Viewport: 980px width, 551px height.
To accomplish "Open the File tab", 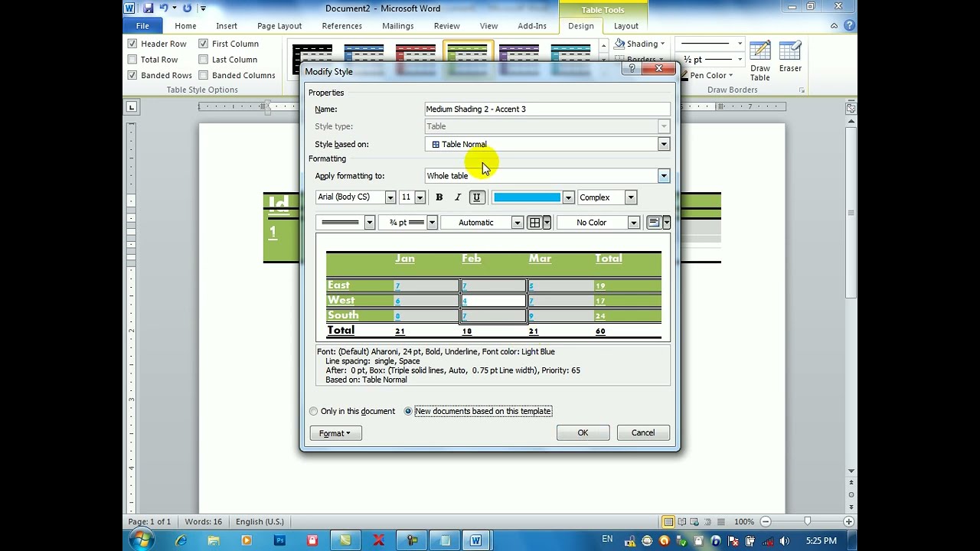I will coord(142,26).
